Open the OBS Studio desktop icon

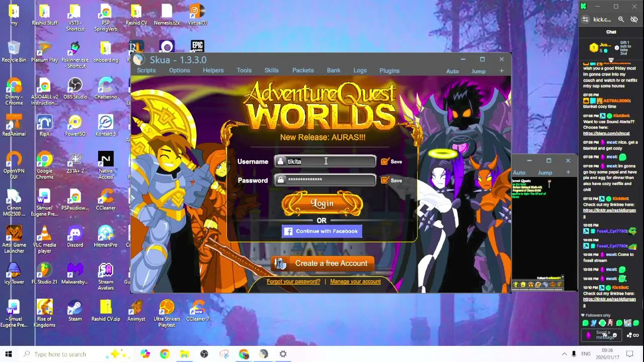(75, 88)
